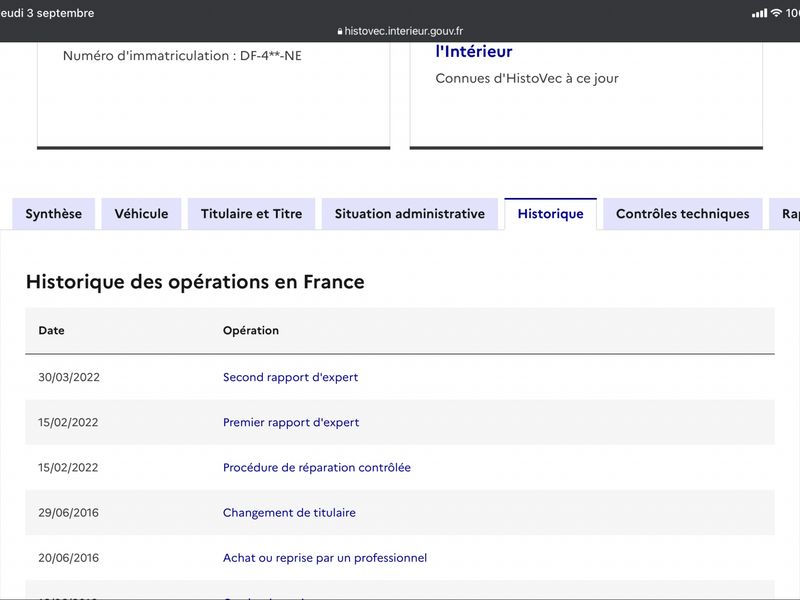Tap the histovec.interieur.gouv.fr address bar

(400, 31)
